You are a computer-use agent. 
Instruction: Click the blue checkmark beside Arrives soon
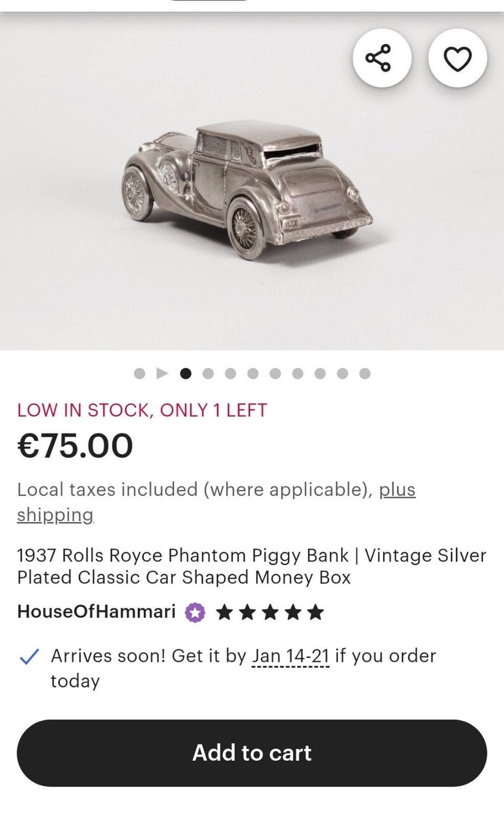29,657
